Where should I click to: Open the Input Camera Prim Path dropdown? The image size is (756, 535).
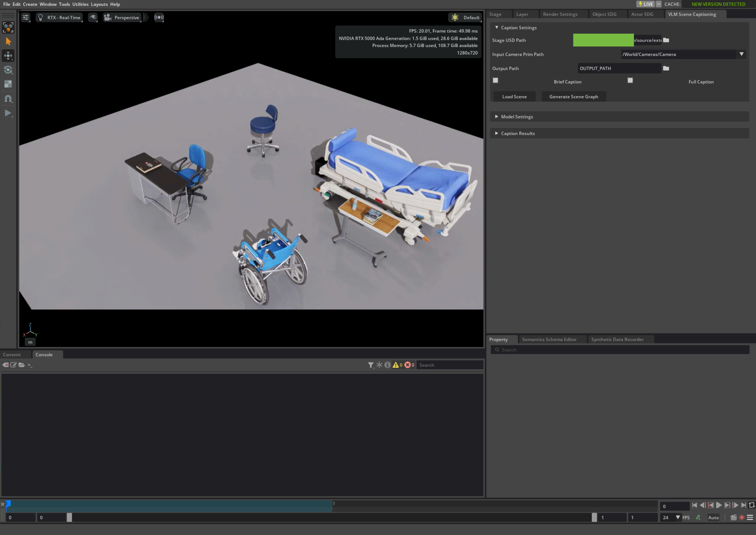click(x=742, y=54)
